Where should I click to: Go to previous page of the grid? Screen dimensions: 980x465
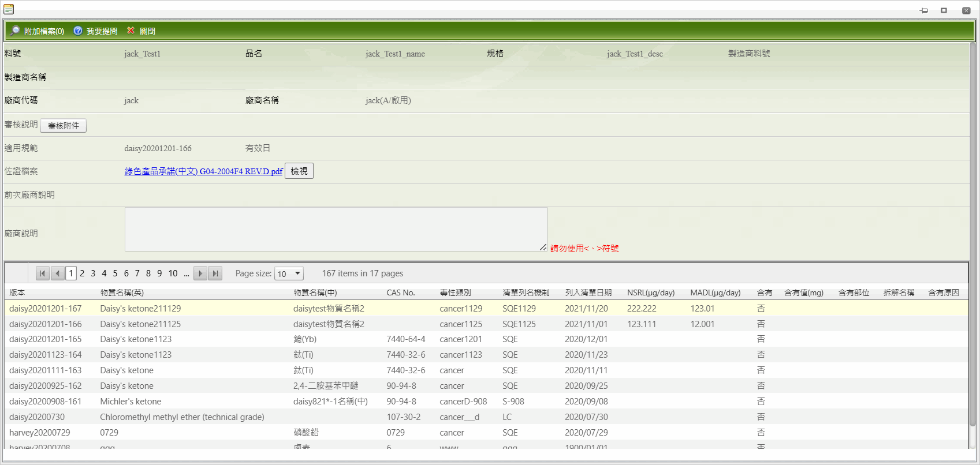(x=57, y=273)
